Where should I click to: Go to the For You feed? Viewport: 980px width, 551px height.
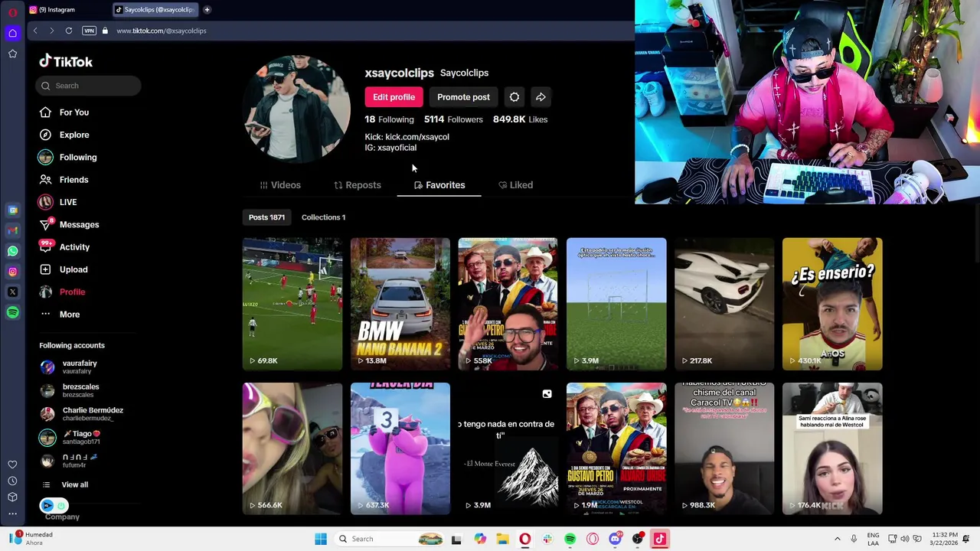pyautogui.click(x=64, y=112)
